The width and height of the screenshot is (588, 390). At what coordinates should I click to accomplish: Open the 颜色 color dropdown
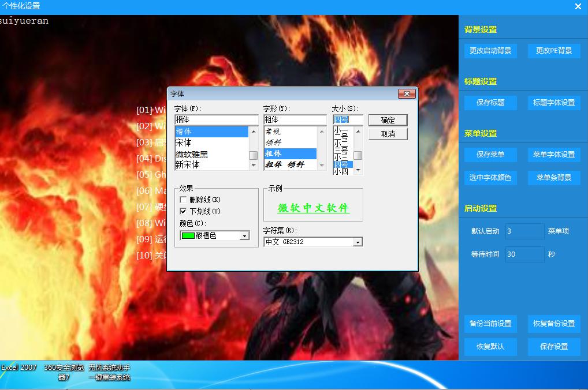[244, 235]
